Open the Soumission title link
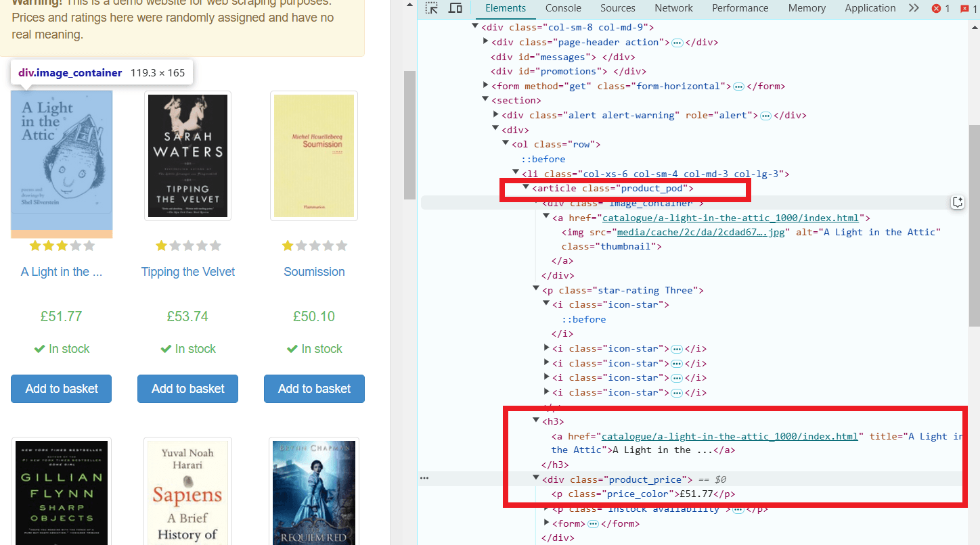This screenshot has height=545, width=980. click(x=314, y=272)
